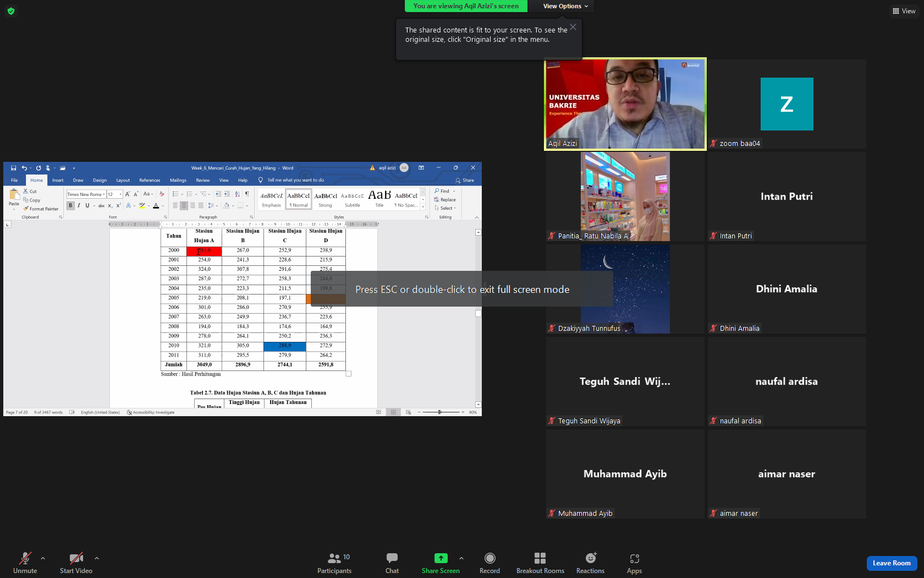Toggle the show paragraph marks button
The width and height of the screenshot is (924, 578).
tap(247, 194)
